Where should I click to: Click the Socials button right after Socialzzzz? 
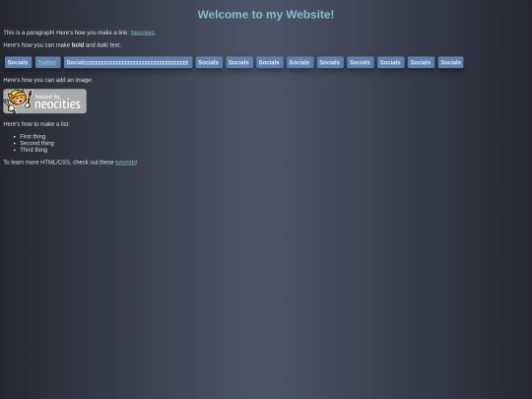(209, 62)
